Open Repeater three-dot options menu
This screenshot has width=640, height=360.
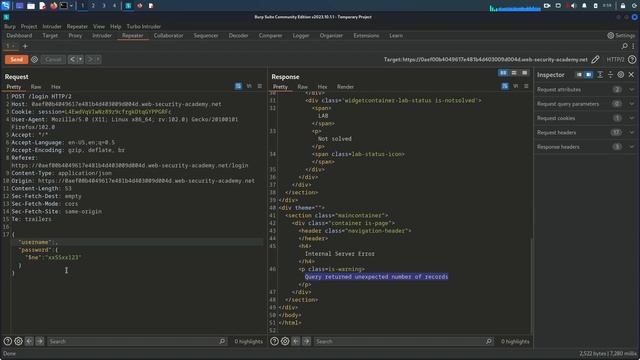tap(633, 46)
